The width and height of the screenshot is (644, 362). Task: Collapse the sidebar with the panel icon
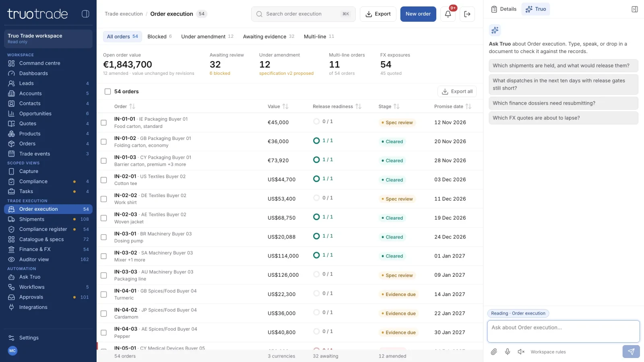[85, 14]
